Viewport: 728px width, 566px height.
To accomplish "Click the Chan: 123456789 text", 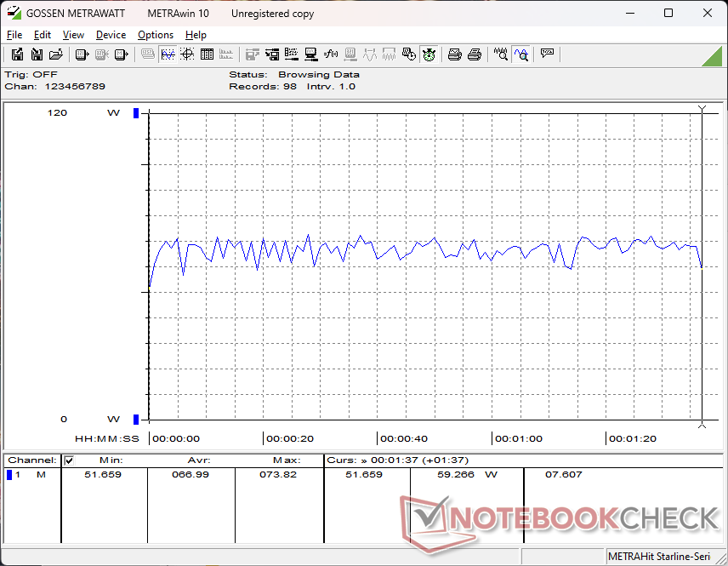I will pos(54,87).
